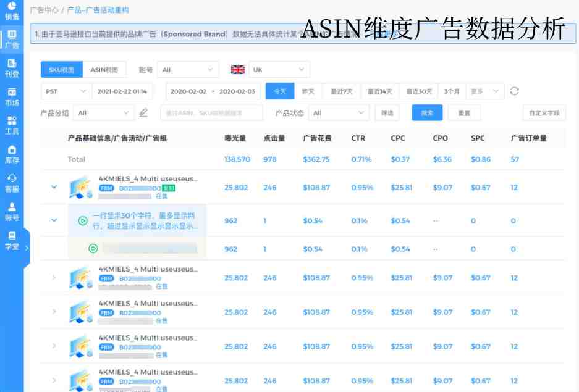Go to the 市场 market sidebar icon

[x=11, y=97]
